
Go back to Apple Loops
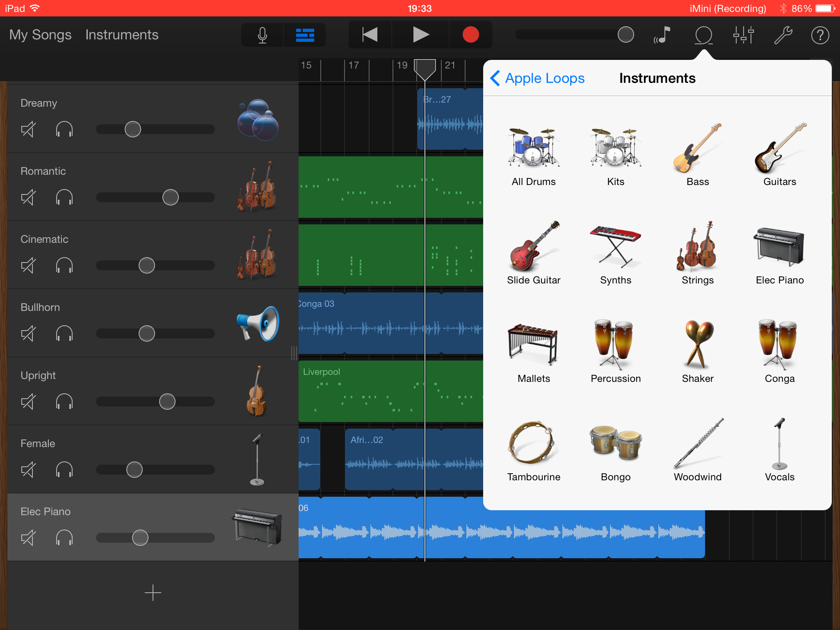[x=537, y=78]
